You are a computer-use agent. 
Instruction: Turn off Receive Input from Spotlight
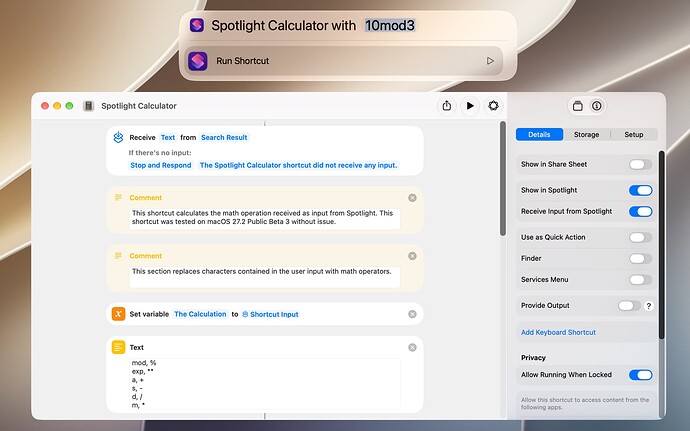tap(640, 211)
